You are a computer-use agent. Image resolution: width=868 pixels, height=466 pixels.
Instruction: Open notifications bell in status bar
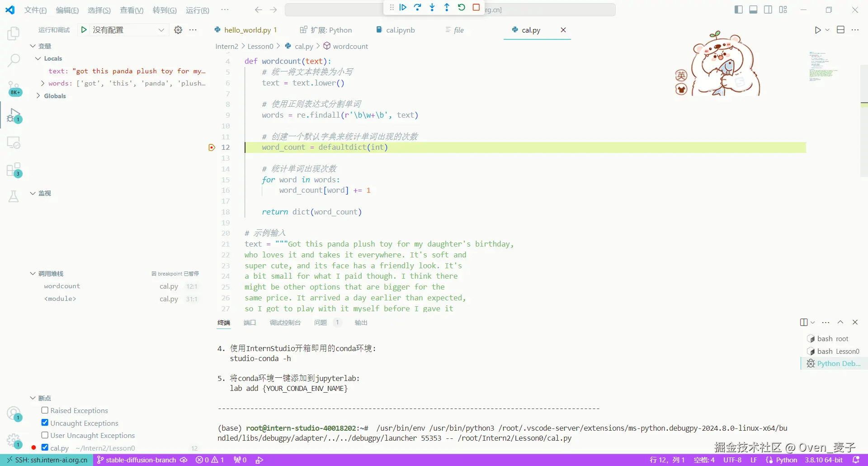click(856, 460)
